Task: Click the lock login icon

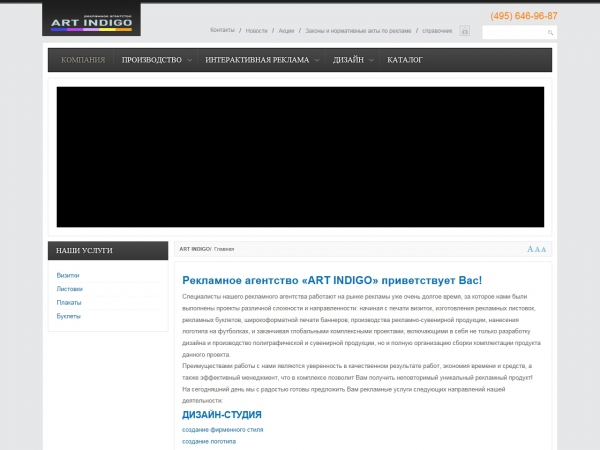Action: [x=465, y=31]
